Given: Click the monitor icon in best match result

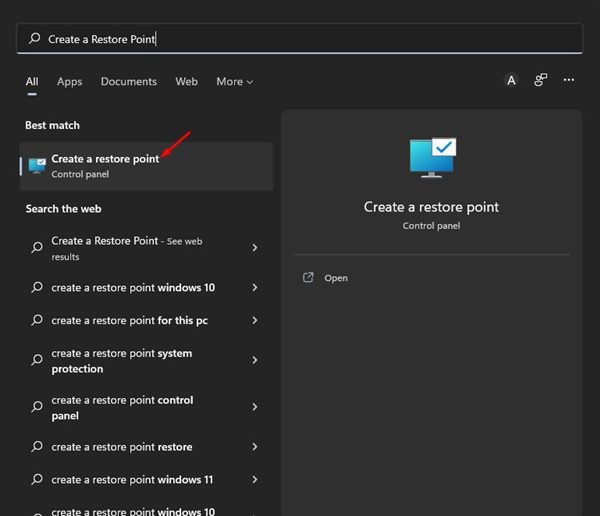Looking at the screenshot, I should 37,166.
